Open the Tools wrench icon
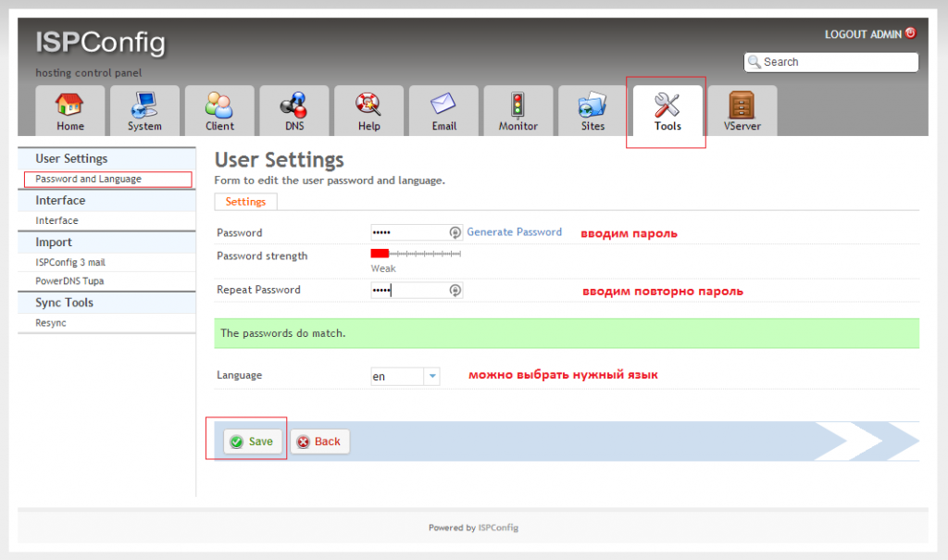Image resolution: width=948 pixels, height=560 pixels. tap(667, 105)
